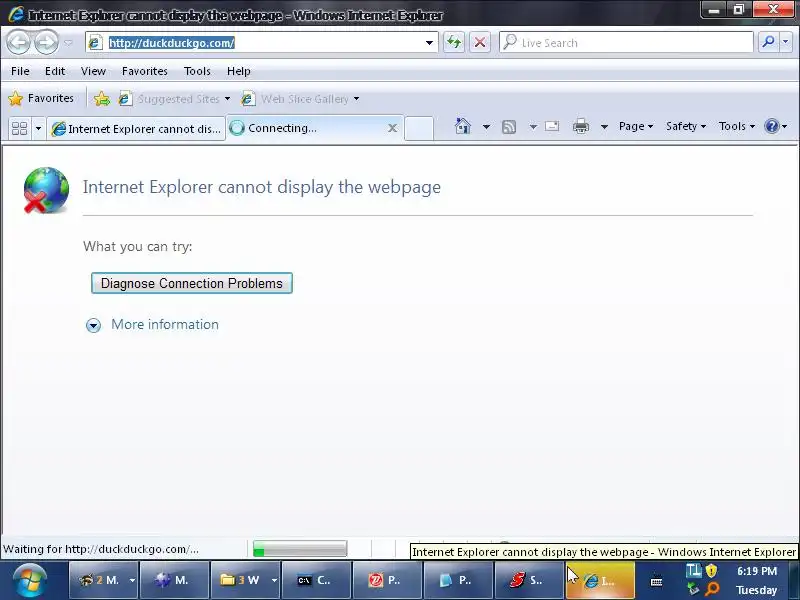Go forward with the Forward arrow button
The image size is (800, 600).
click(x=46, y=42)
